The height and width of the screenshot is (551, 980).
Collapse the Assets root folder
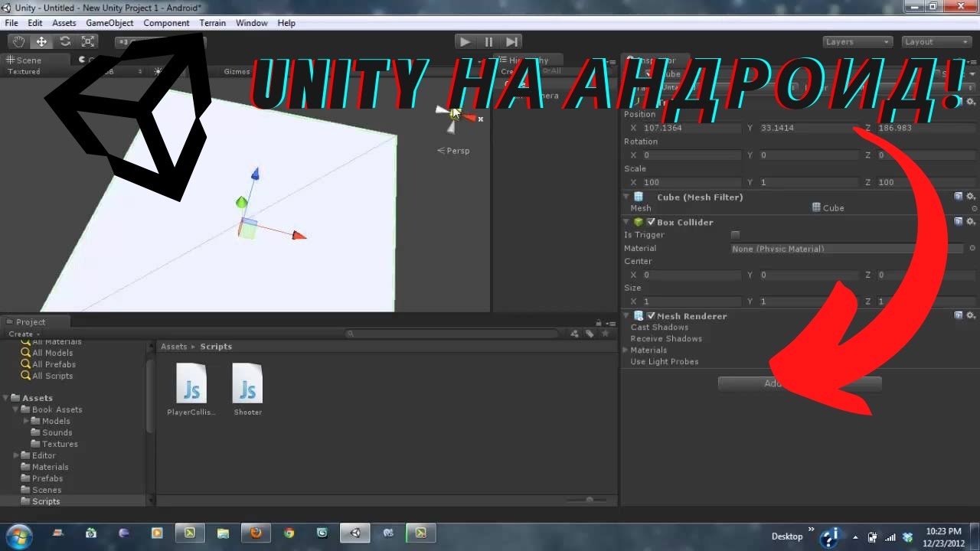pos(5,398)
